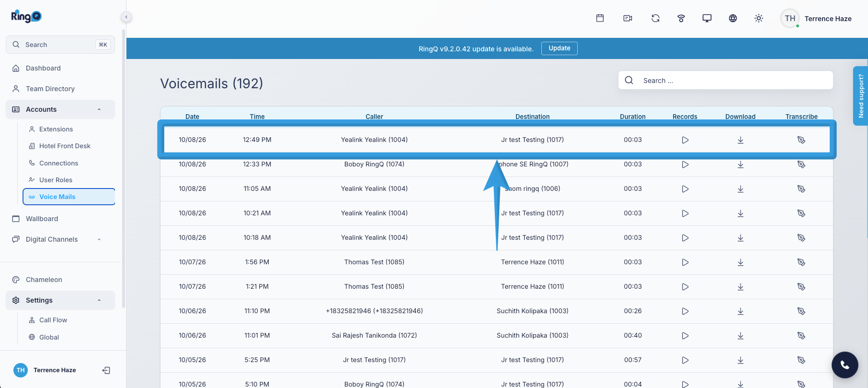Open Terrence Haze profile in header
This screenshot has width=868, height=388.
click(816, 19)
